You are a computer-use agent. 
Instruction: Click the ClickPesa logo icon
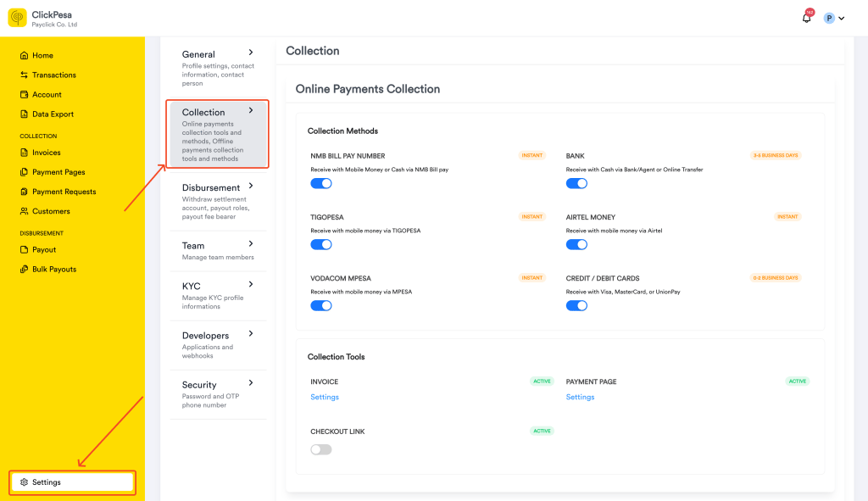tap(17, 18)
